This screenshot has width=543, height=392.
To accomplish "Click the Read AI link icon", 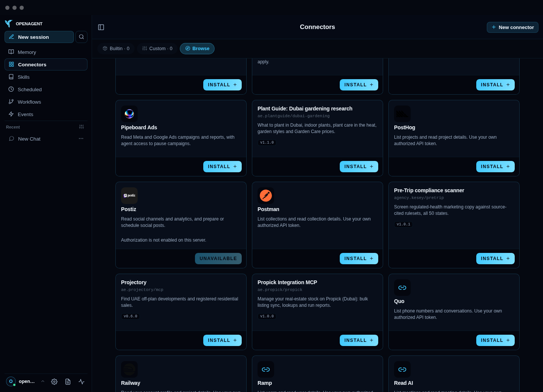I will pos(402,369).
